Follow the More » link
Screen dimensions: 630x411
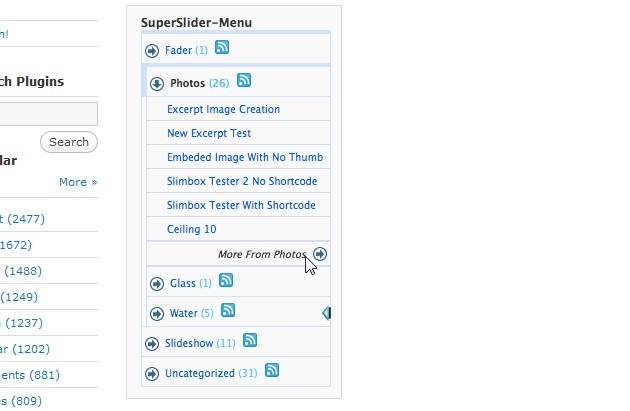click(x=78, y=182)
